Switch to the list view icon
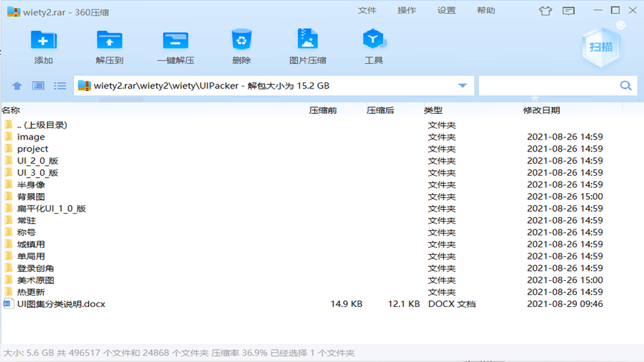This screenshot has height=362, width=644. coord(60,86)
